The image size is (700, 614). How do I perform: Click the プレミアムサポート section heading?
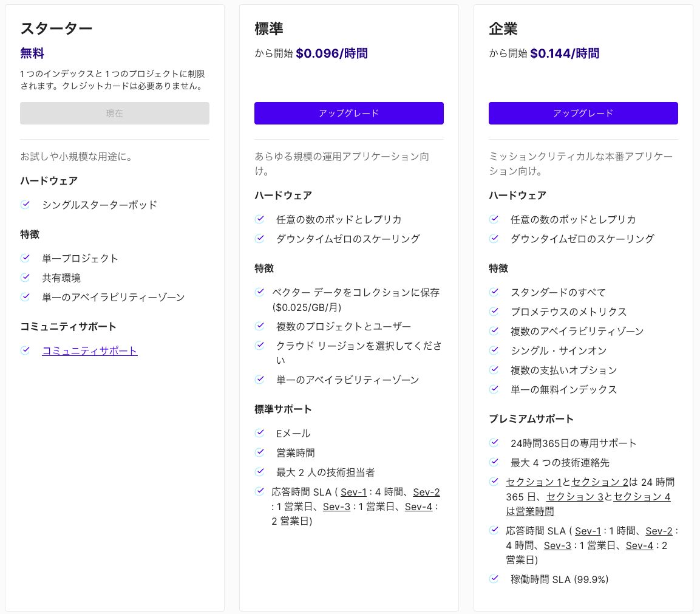(x=531, y=419)
